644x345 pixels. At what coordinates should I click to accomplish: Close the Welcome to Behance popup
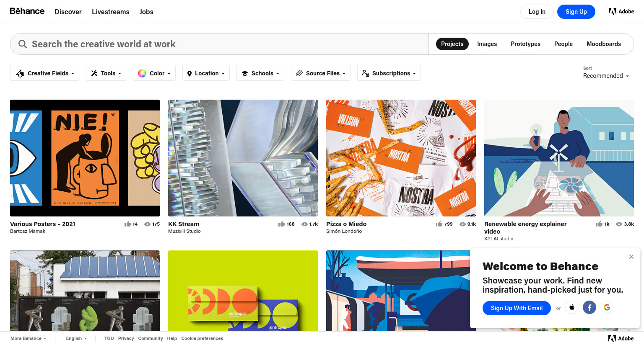631,257
